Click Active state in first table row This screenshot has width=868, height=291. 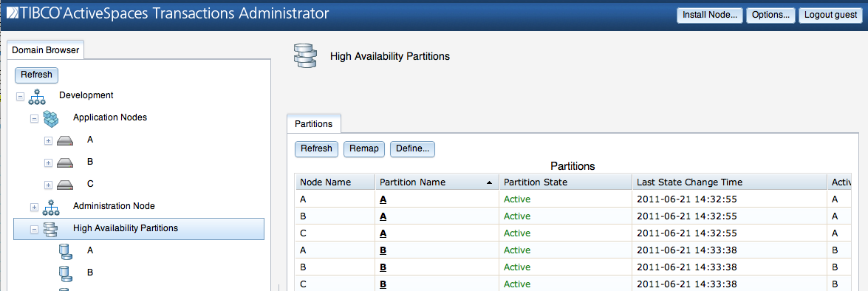point(517,199)
